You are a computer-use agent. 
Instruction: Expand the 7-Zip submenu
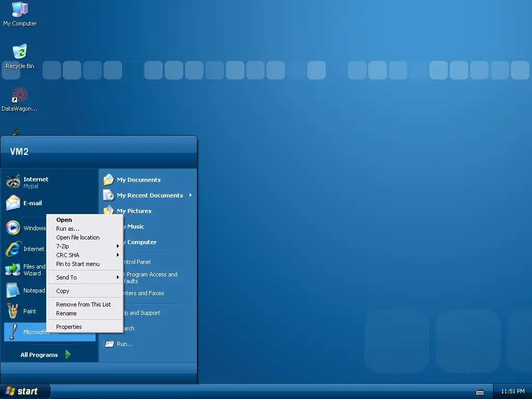point(85,246)
